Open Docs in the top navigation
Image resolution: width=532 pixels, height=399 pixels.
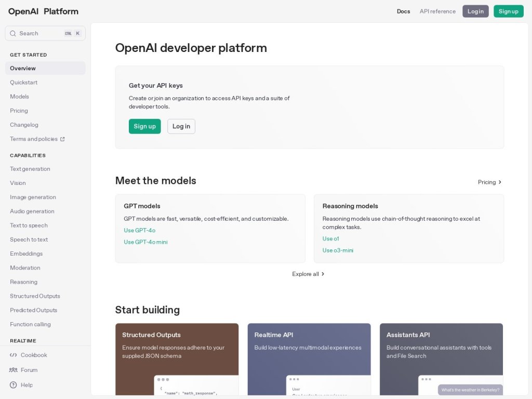point(403,11)
